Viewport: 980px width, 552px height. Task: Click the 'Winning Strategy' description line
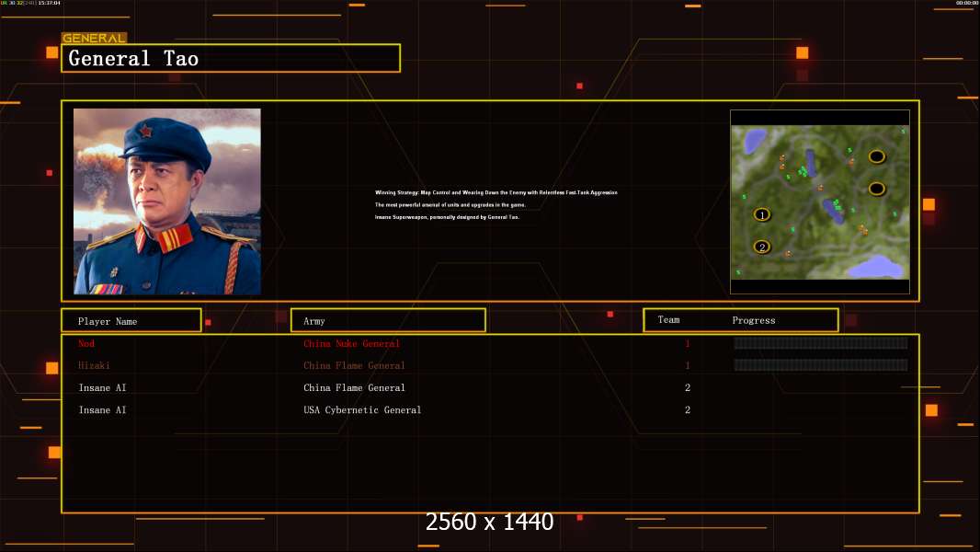496,192
